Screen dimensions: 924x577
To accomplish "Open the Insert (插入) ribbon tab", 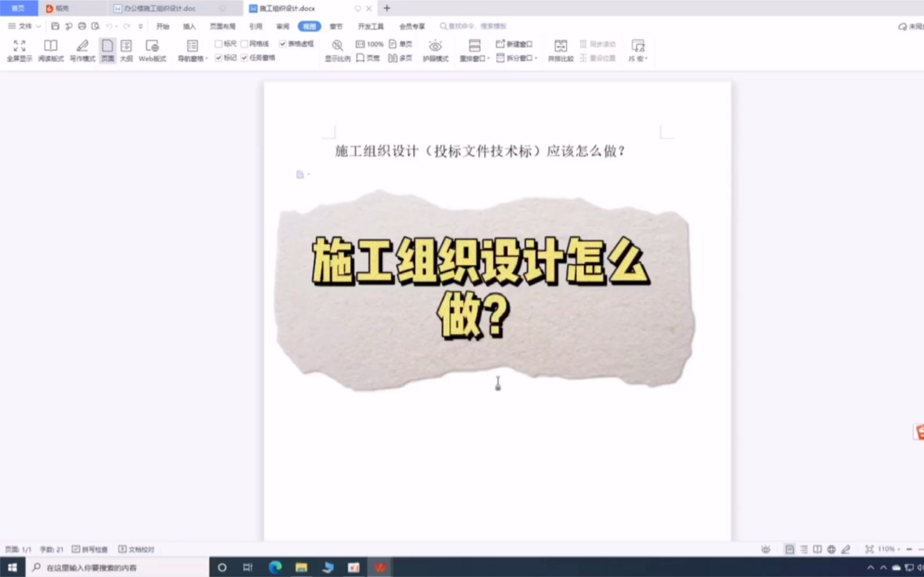I will click(x=189, y=26).
